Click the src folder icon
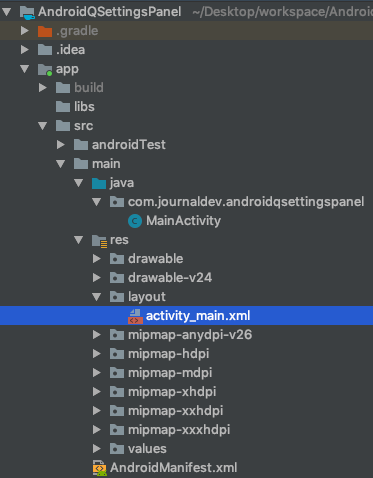 click(63, 126)
